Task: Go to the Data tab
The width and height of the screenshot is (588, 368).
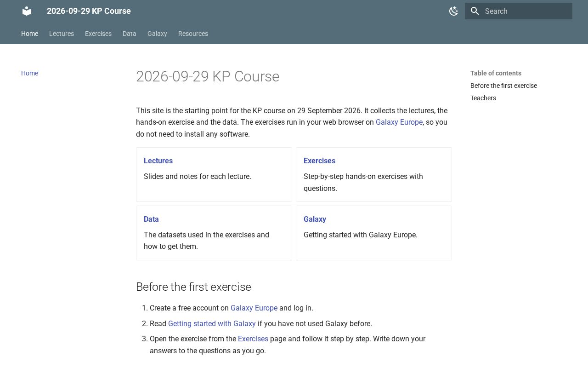Action: (x=130, y=34)
